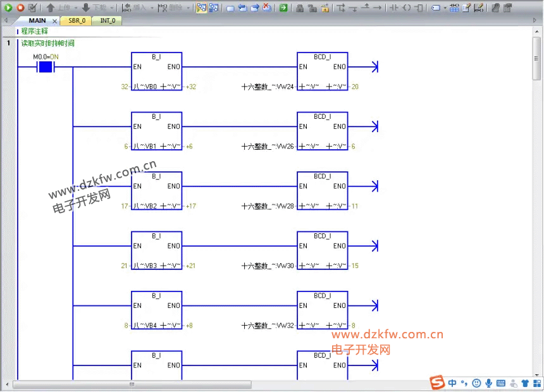
Task: Insert a coil from the toolbar
Action: (407, 8)
